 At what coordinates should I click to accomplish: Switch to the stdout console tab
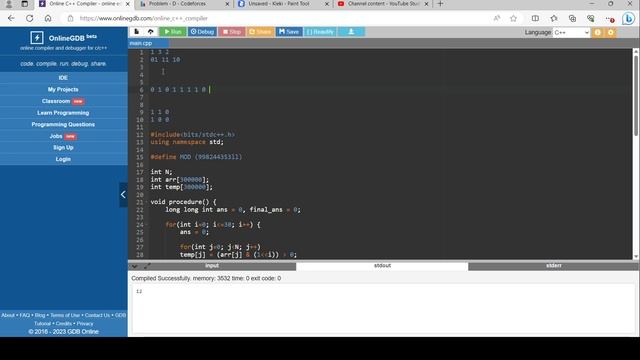[x=382, y=266]
